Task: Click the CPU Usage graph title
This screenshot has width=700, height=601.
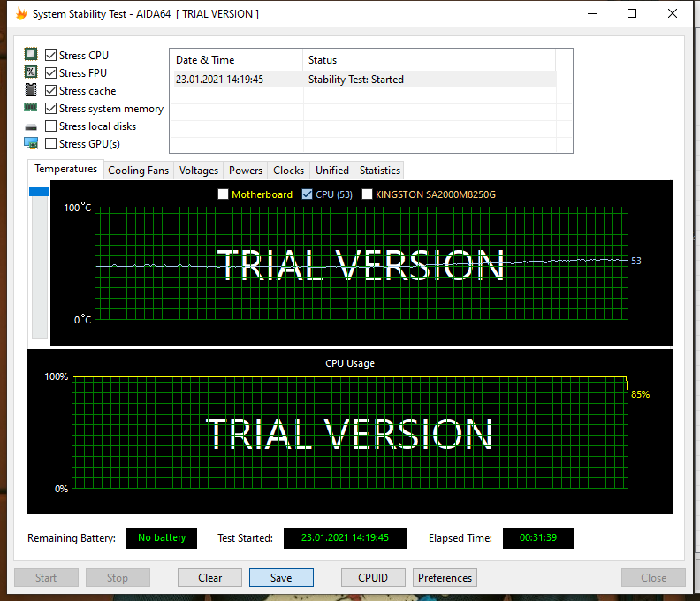Action: 350,363
